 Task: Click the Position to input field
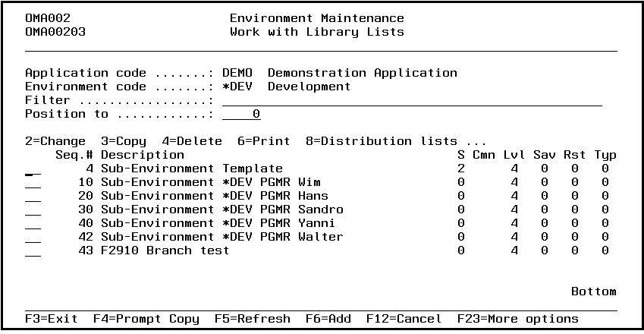(241, 114)
